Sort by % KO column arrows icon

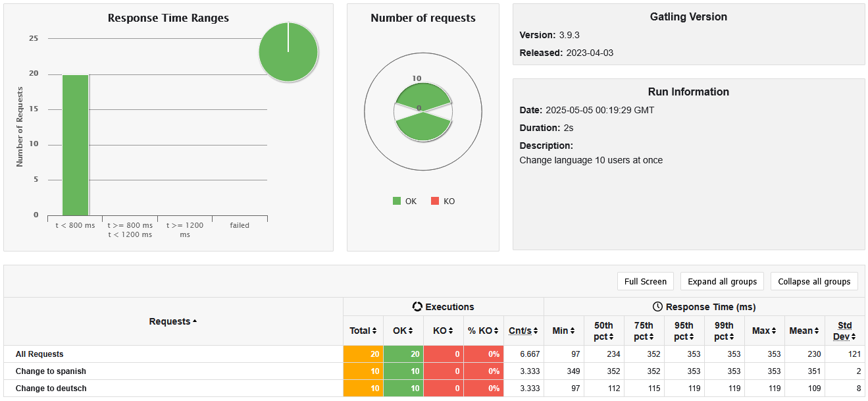[x=498, y=331]
